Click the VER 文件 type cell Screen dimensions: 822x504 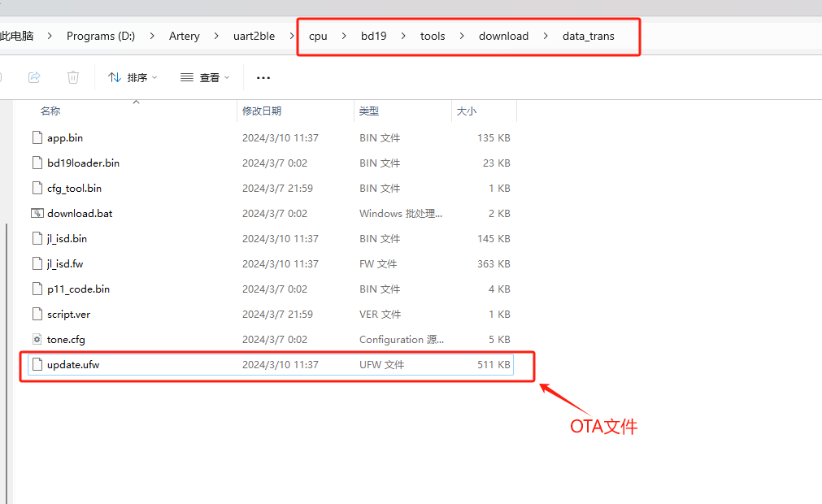(x=380, y=315)
